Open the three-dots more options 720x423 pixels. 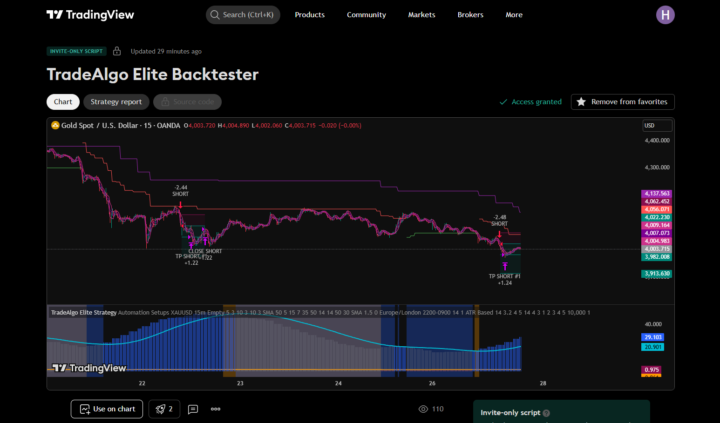(215, 409)
